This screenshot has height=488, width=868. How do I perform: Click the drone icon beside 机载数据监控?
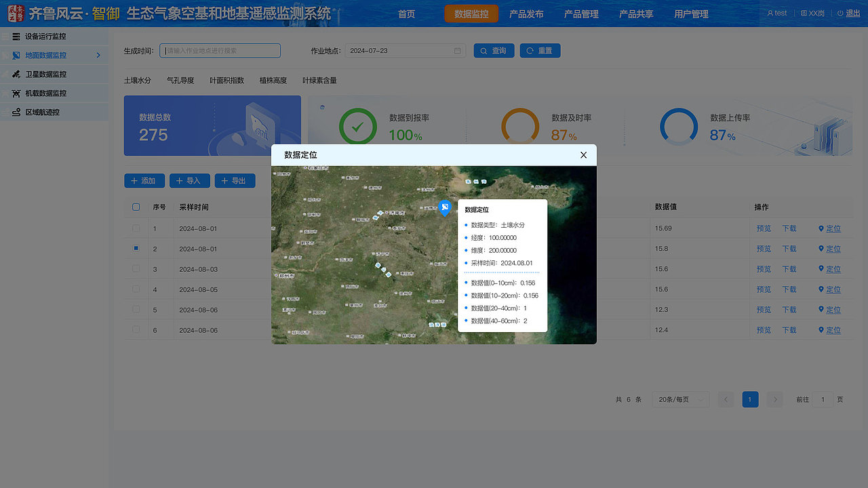16,94
